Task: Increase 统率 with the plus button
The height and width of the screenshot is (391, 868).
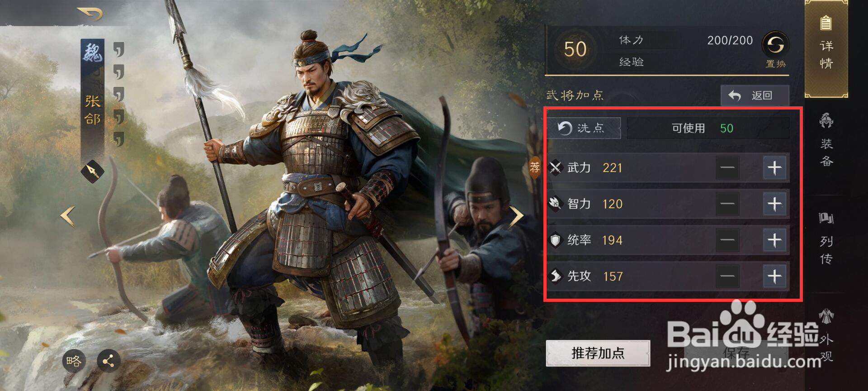Action: [774, 240]
